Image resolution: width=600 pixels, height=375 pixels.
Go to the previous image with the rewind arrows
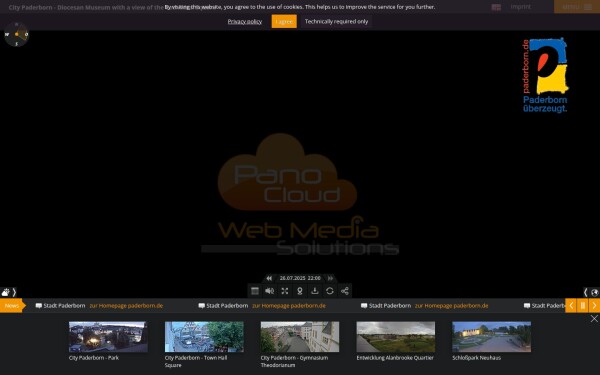tap(269, 278)
